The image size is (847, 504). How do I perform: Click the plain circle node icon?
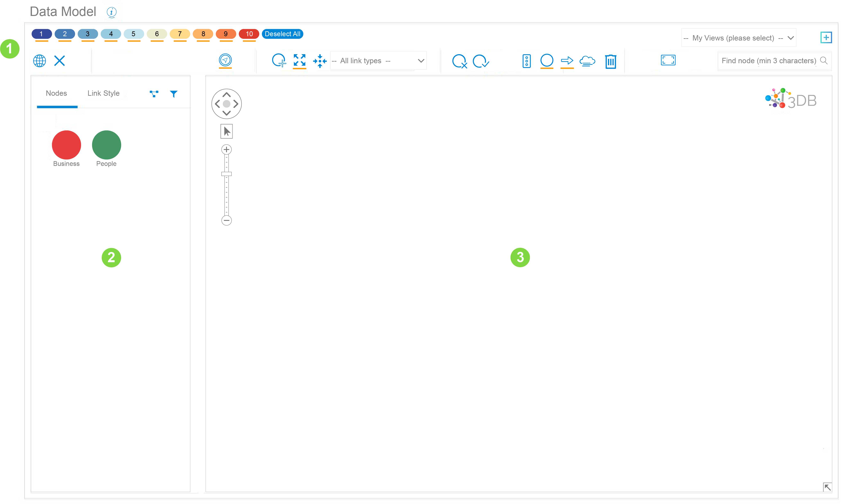point(547,61)
